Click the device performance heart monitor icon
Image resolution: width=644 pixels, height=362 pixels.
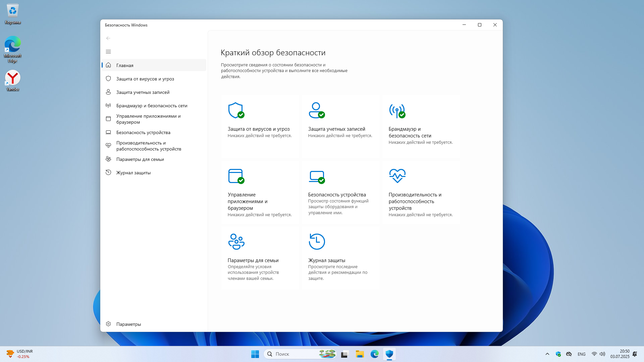(x=397, y=176)
